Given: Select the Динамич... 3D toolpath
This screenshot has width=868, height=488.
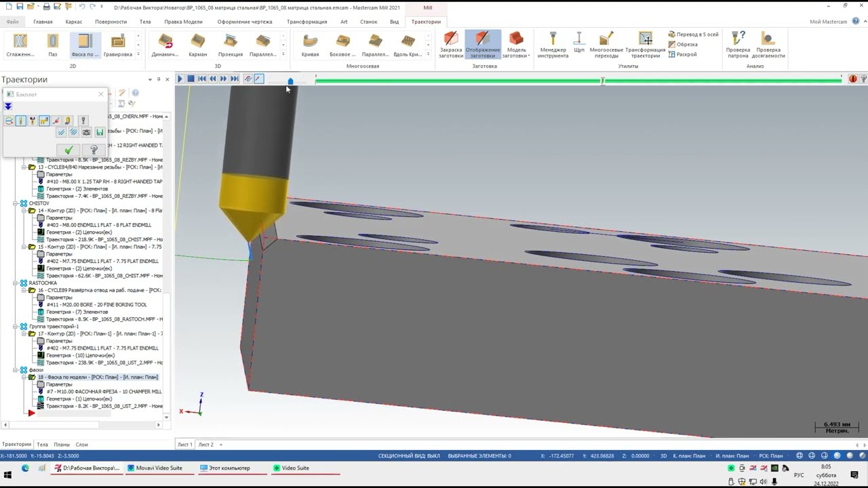Looking at the screenshot, I should click(165, 45).
